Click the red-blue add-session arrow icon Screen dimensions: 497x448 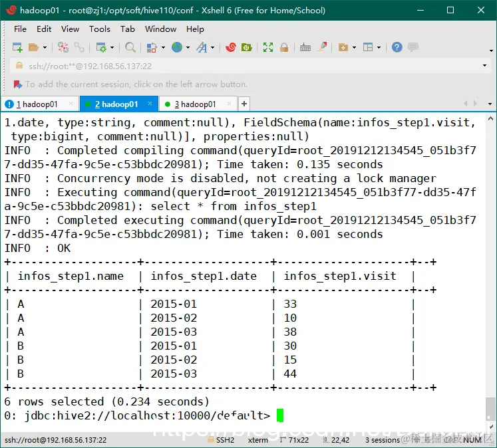(18, 84)
